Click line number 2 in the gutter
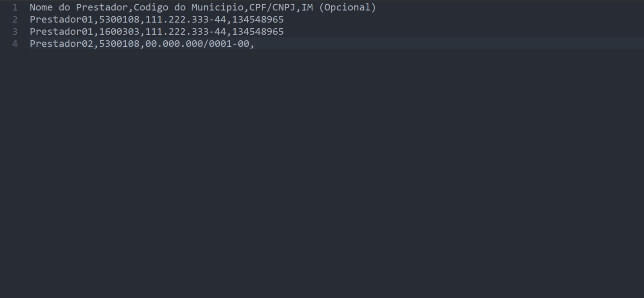 [x=15, y=19]
